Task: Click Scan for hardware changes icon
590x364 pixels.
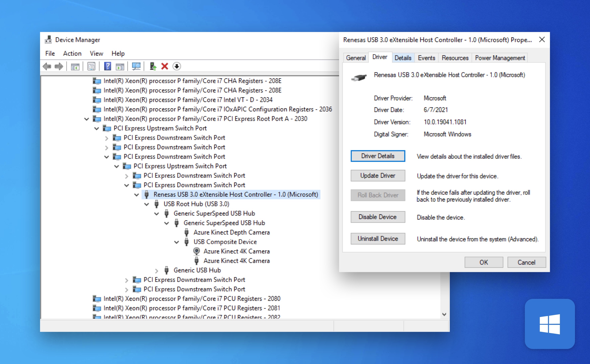Action: click(136, 66)
